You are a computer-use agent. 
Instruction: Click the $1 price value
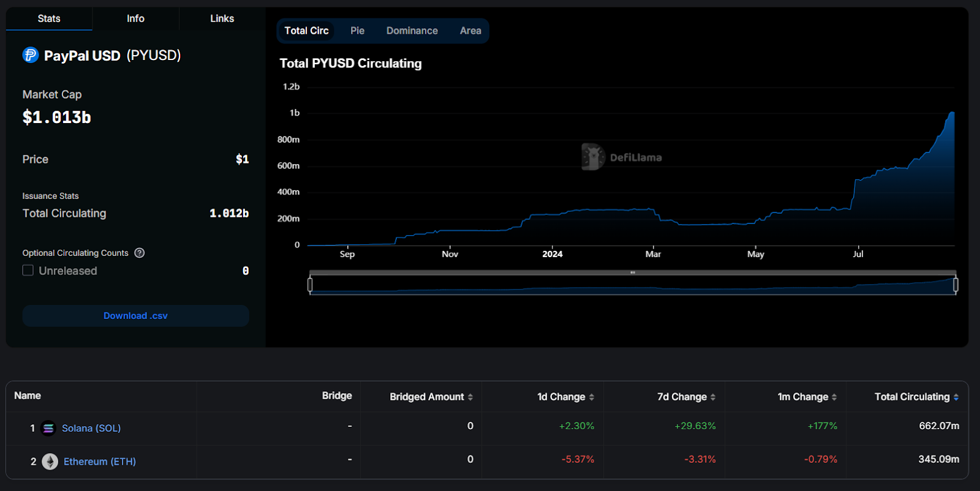243,159
